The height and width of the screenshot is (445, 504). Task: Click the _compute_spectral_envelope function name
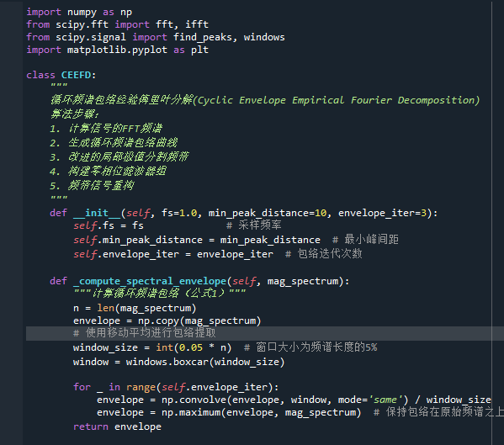[150, 281]
